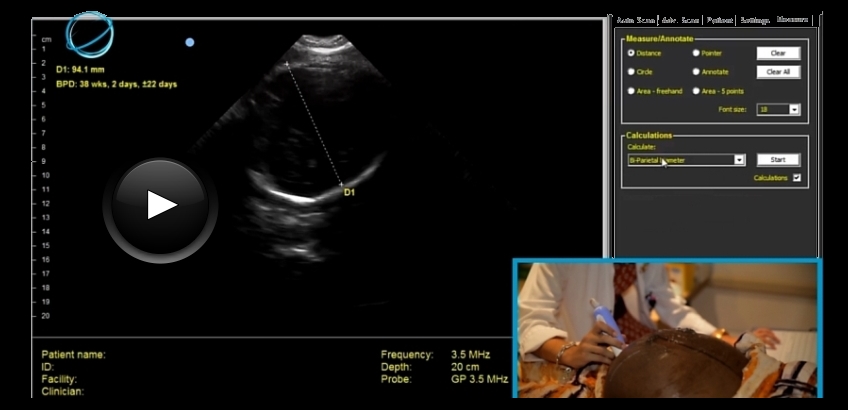Click the BPD 38 wks estimate text
This screenshot has height=410, width=848.
(116, 84)
